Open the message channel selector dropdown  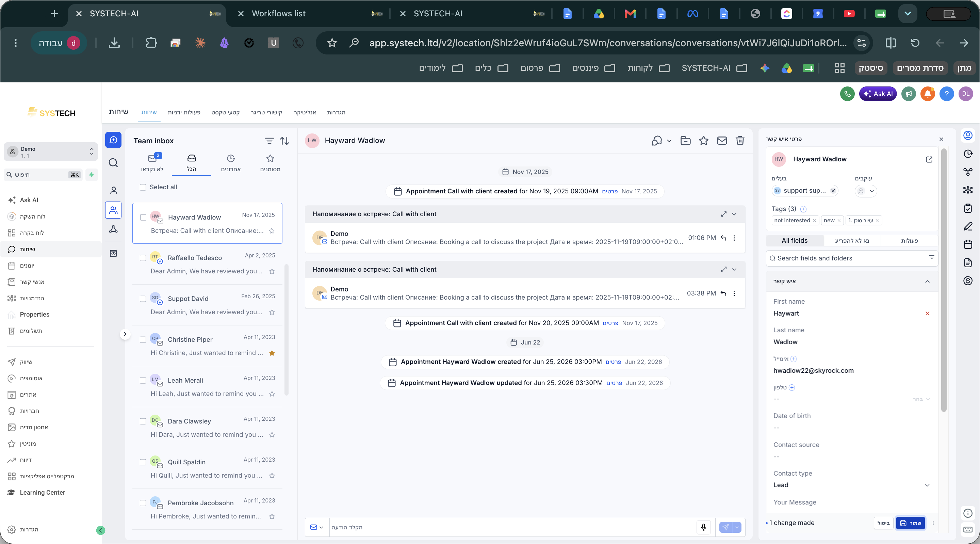[x=316, y=527]
